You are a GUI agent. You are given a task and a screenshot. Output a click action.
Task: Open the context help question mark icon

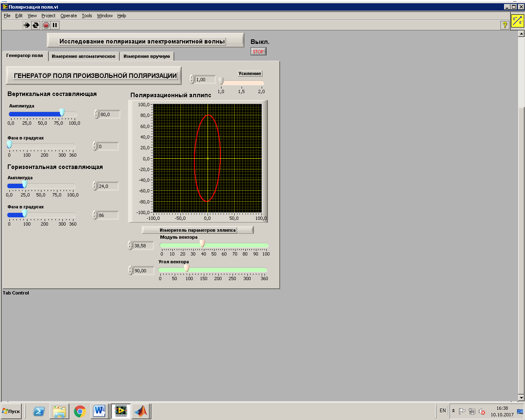[x=504, y=25]
